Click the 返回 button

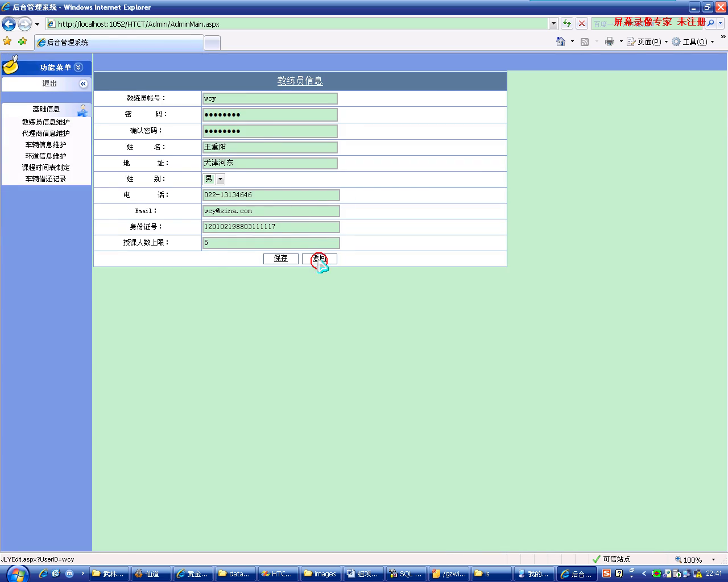coord(320,259)
